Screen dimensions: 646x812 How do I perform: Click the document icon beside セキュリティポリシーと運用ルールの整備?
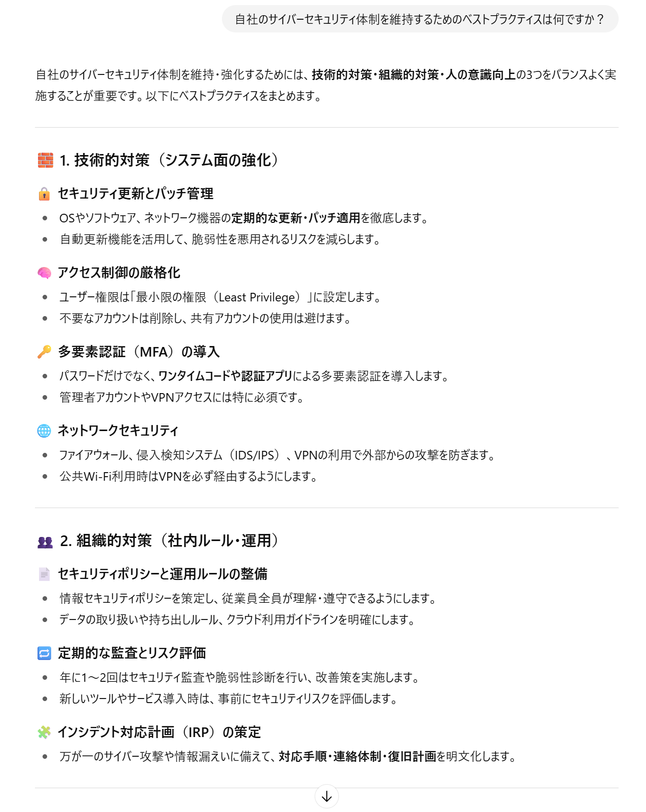(x=44, y=574)
